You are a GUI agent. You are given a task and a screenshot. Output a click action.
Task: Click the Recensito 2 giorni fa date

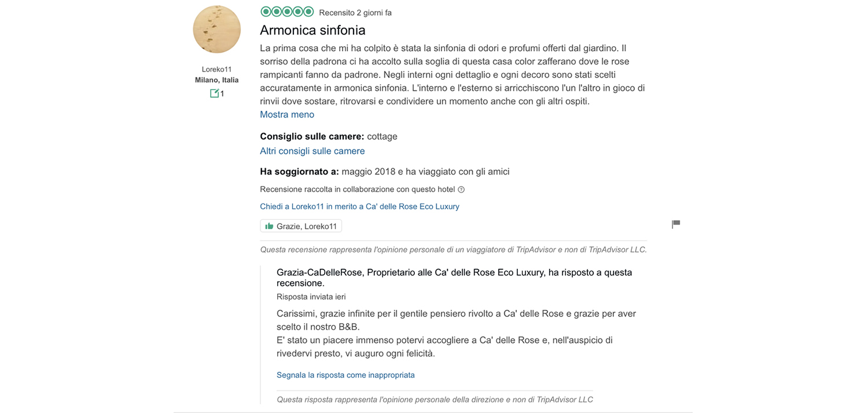[x=355, y=13]
